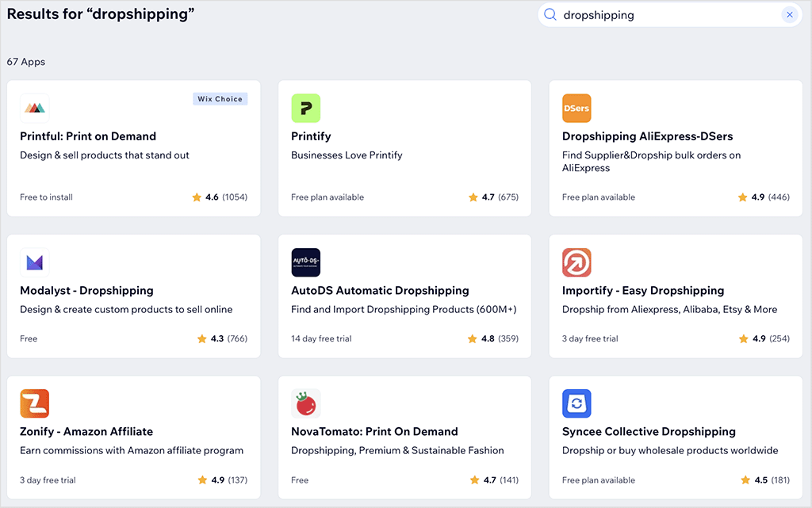Image resolution: width=812 pixels, height=508 pixels.
Task: Open NovaTomato: Print On Demand title
Action: pyautogui.click(x=374, y=431)
